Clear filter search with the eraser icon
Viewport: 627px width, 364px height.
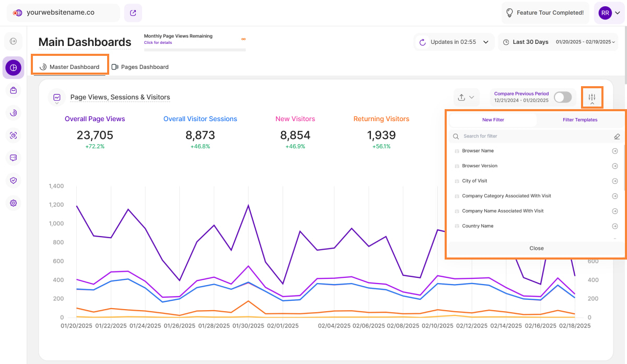pyautogui.click(x=617, y=136)
